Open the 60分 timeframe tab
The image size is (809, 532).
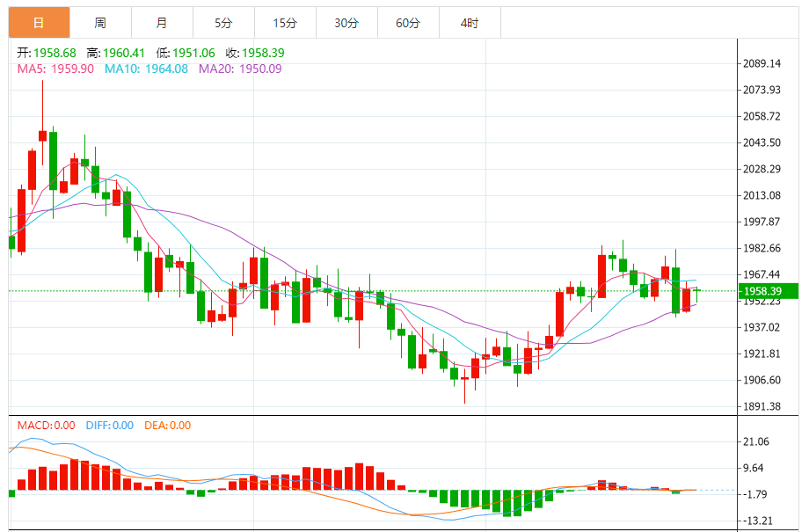point(408,23)
